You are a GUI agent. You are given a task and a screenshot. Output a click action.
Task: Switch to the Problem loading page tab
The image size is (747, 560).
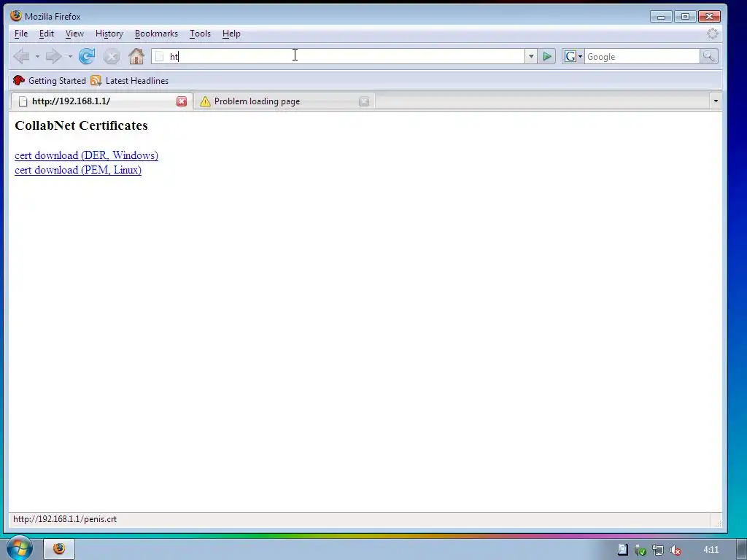coord(284,101)
